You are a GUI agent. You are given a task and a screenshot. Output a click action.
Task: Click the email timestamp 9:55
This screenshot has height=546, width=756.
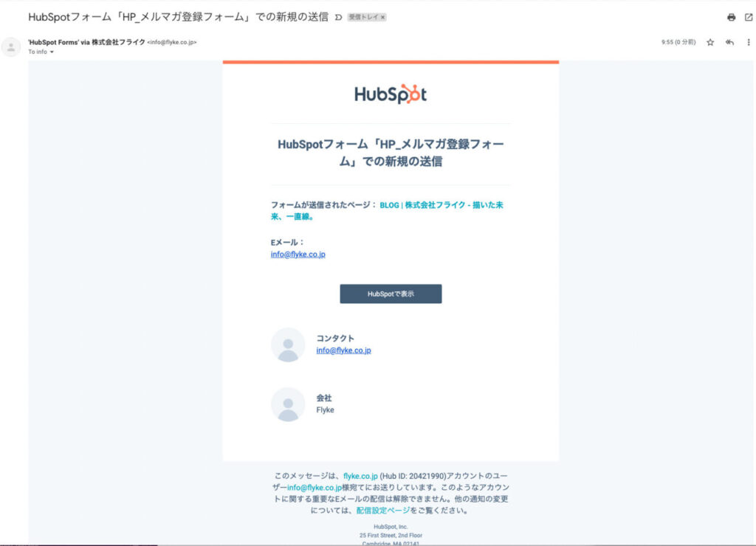coord(678,42)
